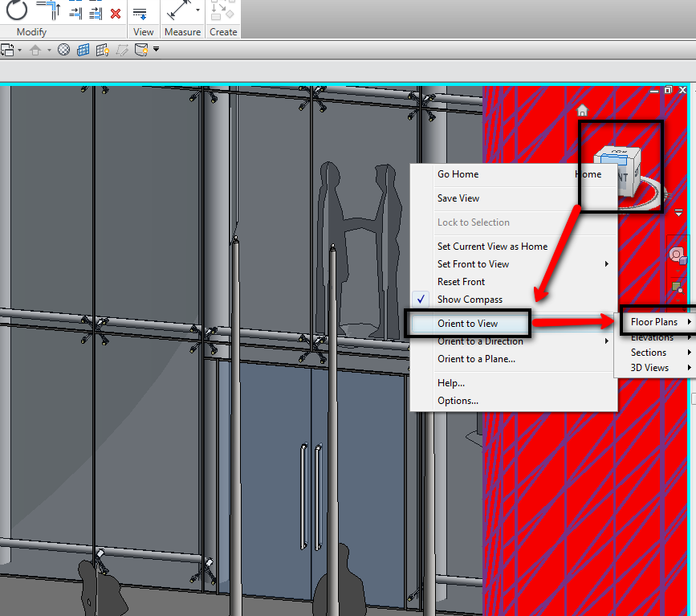Click the red X delete icon
696x616 pixels.
tap(116, 14)
